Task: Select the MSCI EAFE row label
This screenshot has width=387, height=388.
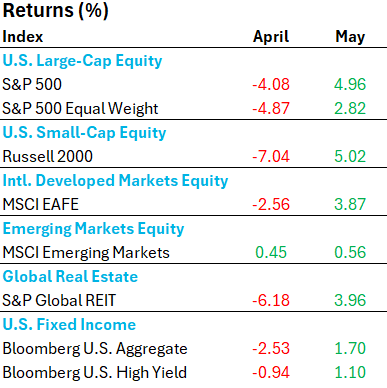Action: pyautogui.click(x=40, y=204)
